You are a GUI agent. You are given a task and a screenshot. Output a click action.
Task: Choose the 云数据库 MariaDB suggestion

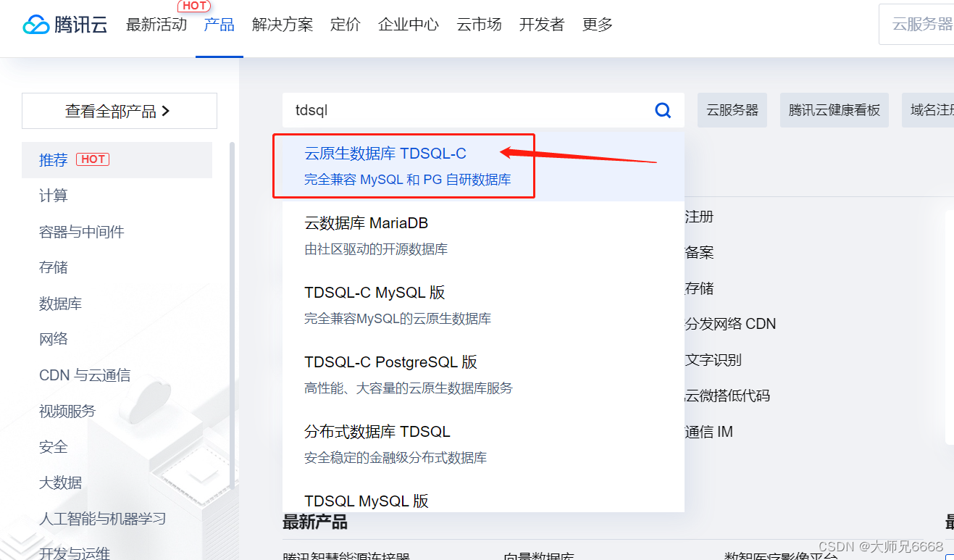pos(483,235)
